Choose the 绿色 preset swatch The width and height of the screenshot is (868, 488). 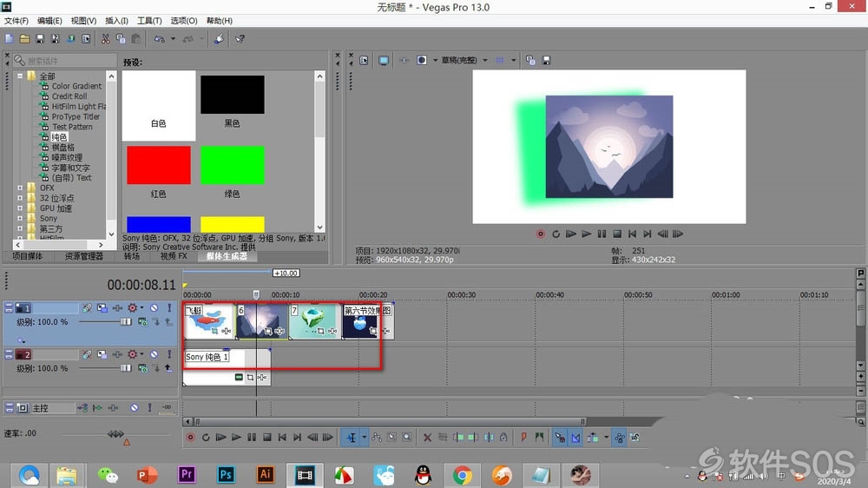coord(233,165)
